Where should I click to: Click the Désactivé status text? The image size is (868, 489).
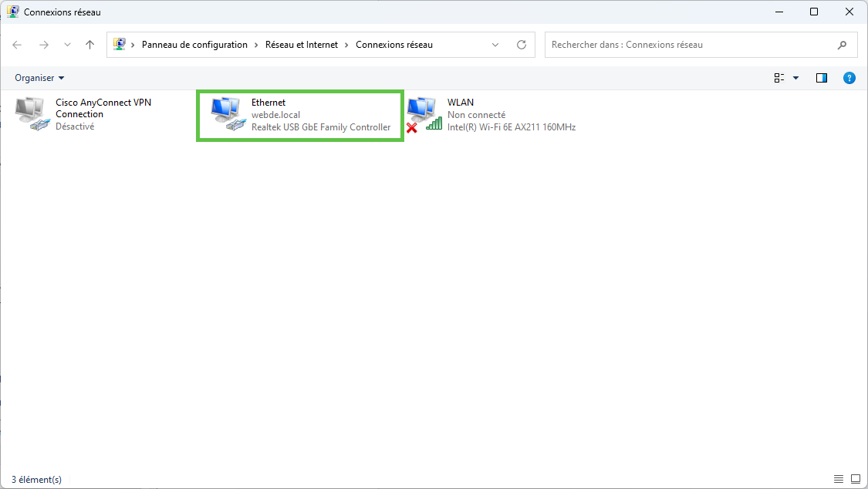pos(75,126)
